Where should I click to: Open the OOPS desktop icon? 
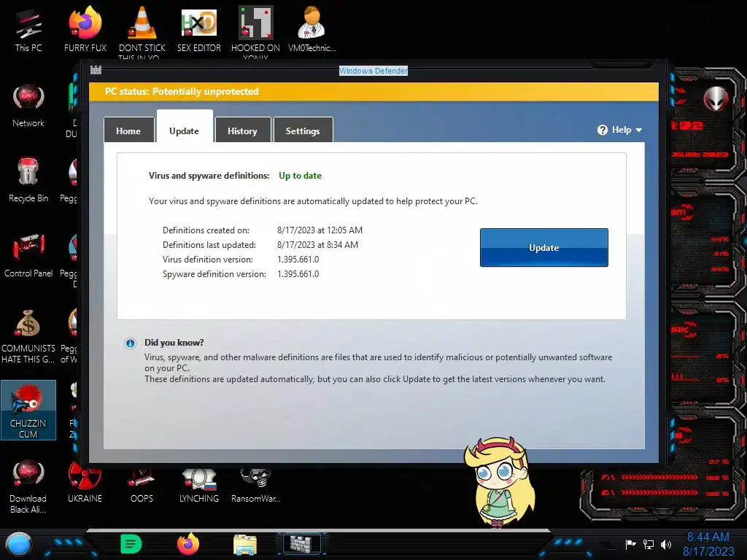[142, 485]
